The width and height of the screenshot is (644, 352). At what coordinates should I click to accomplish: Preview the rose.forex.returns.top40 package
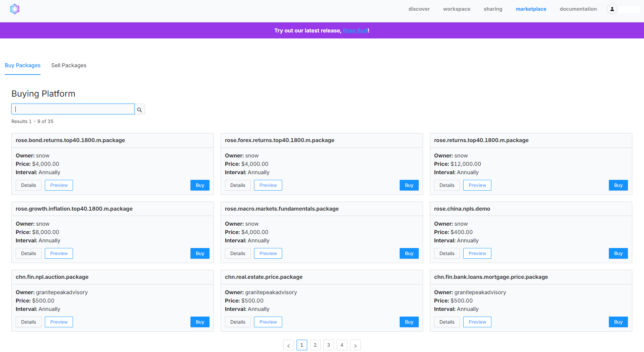coord(268,186)
